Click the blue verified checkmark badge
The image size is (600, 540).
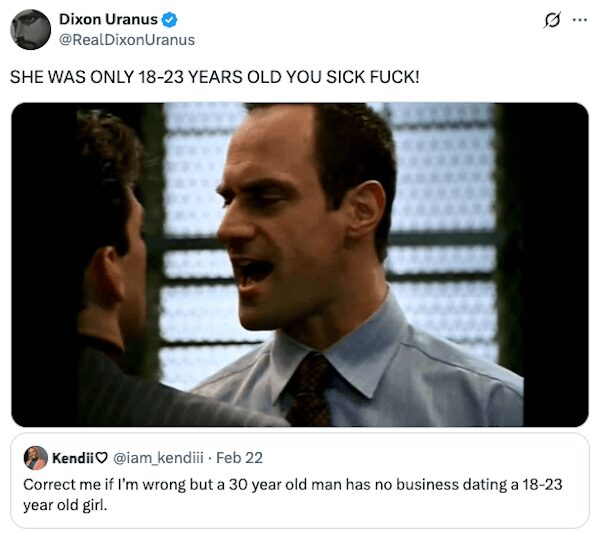point(169,20)
